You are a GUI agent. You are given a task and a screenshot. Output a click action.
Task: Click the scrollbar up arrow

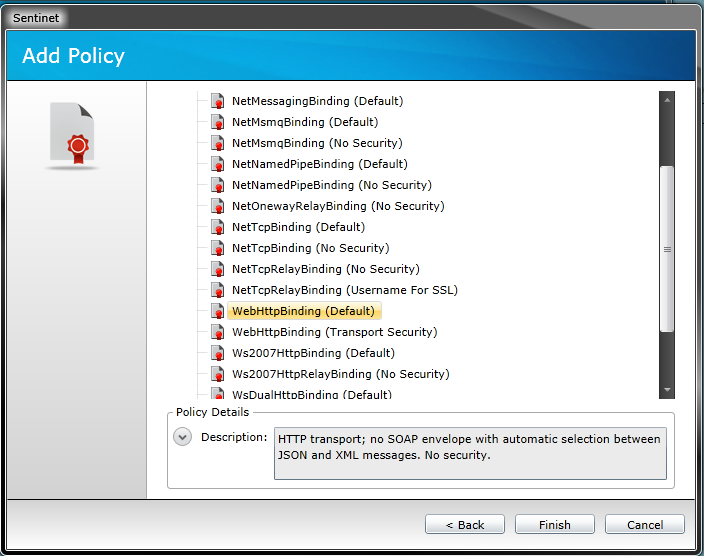667,100
